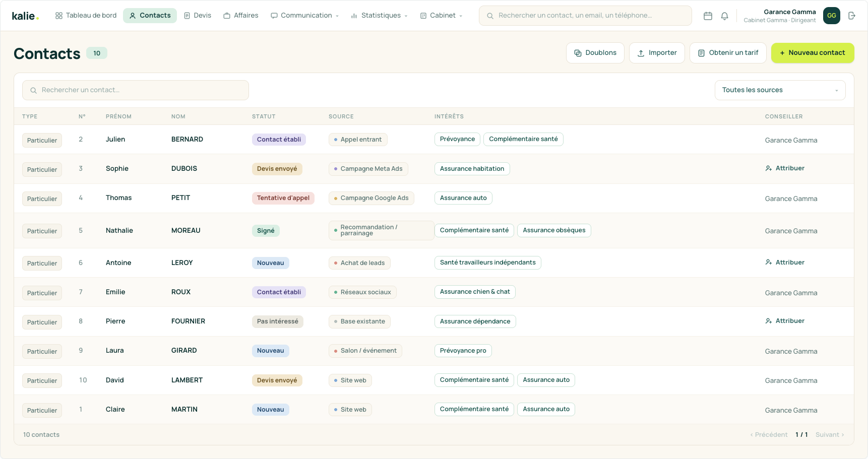
Task: Open the Devis section
Action: 198,16
